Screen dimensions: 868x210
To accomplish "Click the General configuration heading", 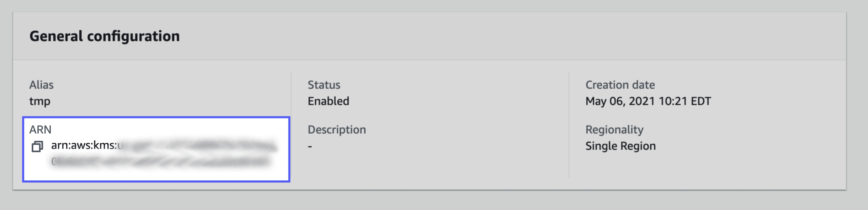I will pos(104,36).
